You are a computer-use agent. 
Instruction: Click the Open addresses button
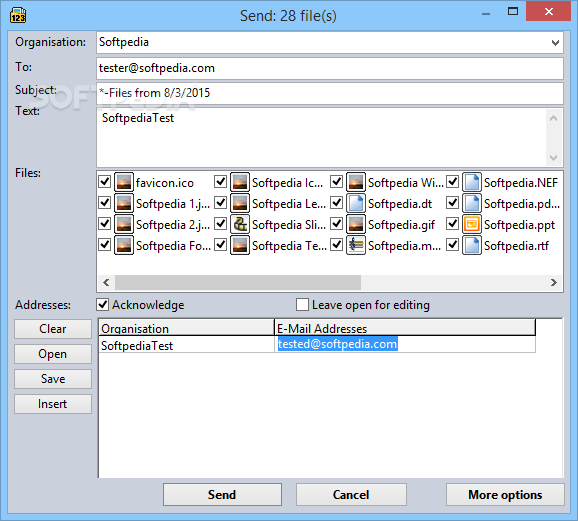click(x=53, y=354)
